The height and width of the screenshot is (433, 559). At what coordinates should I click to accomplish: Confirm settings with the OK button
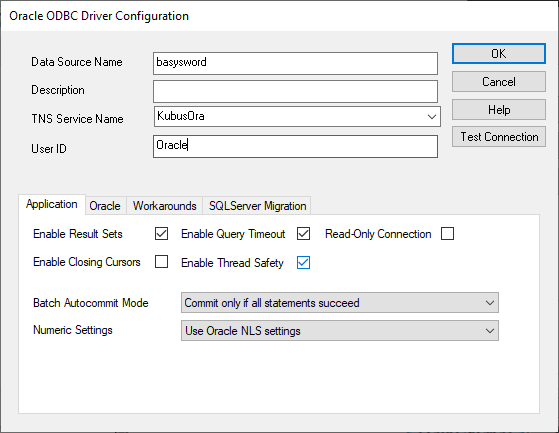[498, 53]
